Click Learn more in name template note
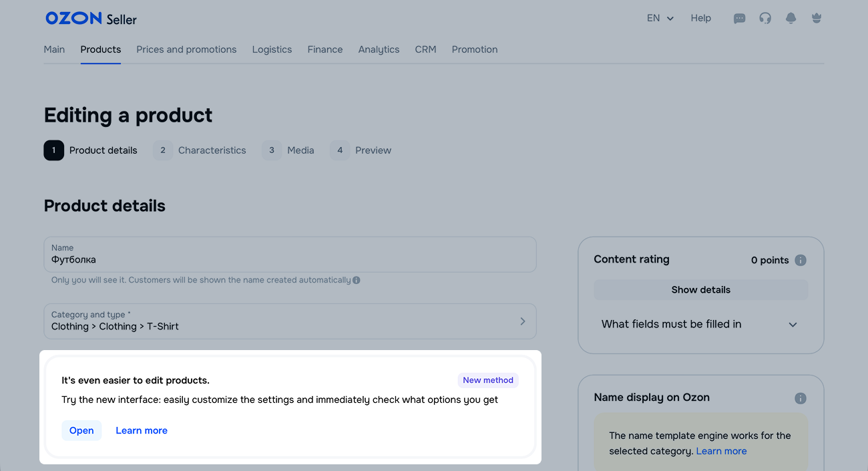 [x=721, y=452]
